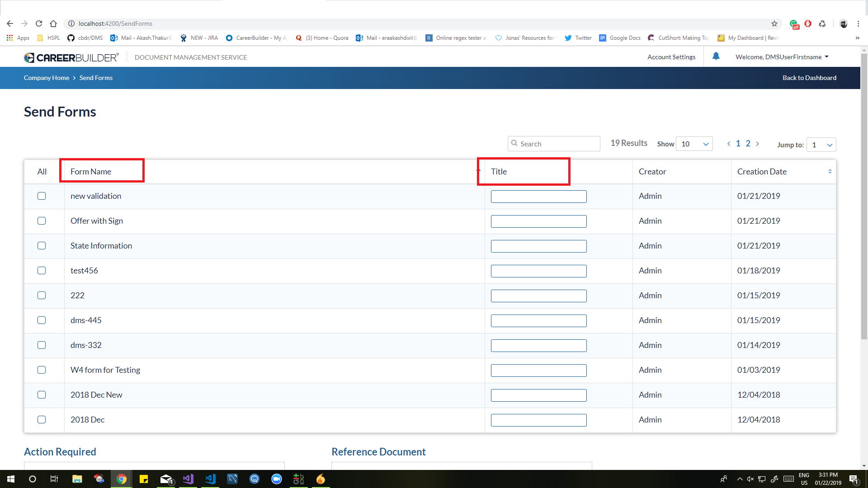Expand the Jump to page dropdown
Image resolution: width=868 pixels, height=488 pixels.
(x=821, y=145)
